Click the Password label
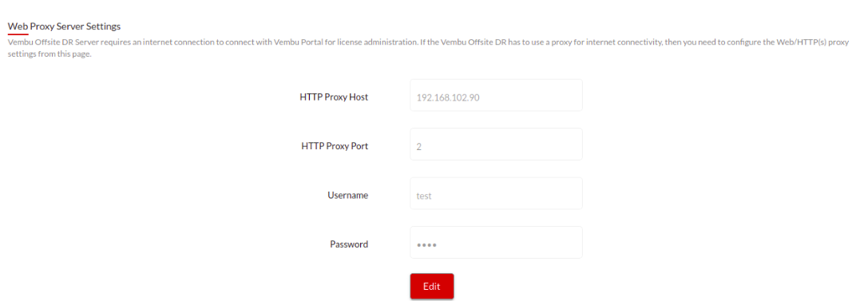Screen dimensions: 868x301 coord(349,244)
